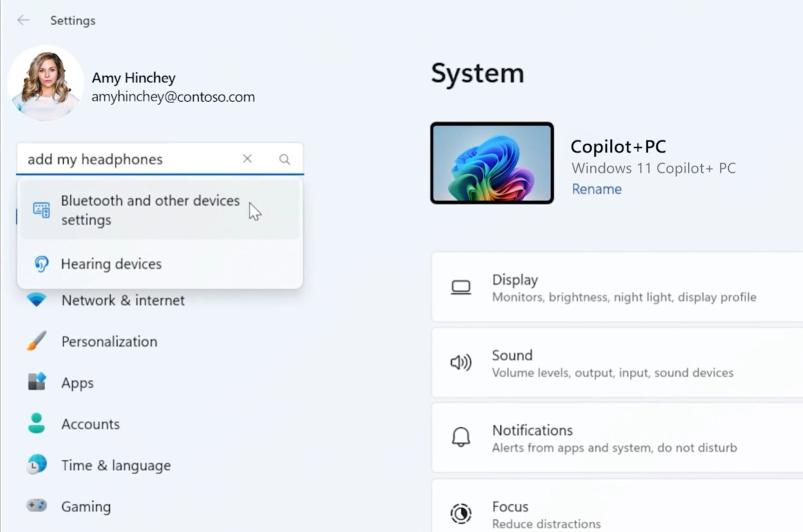
Task: Click the Rename link under Copilot+PC
Action: tap(597, 189)
